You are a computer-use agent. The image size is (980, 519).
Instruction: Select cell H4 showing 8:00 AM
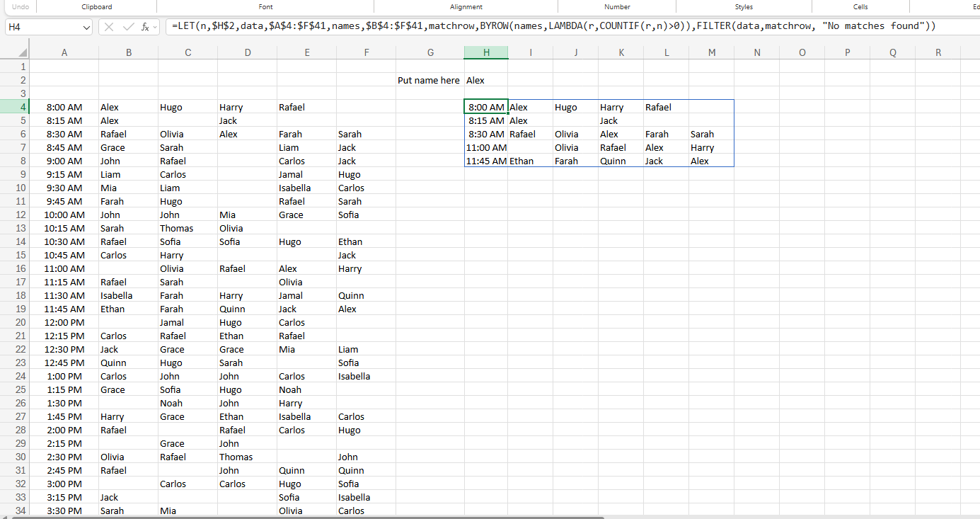pos(486,107)
